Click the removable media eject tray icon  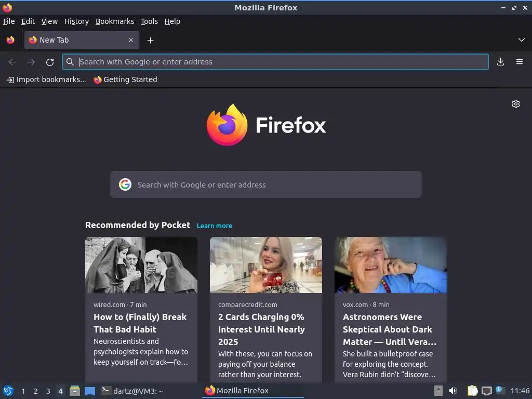point(438,391)
